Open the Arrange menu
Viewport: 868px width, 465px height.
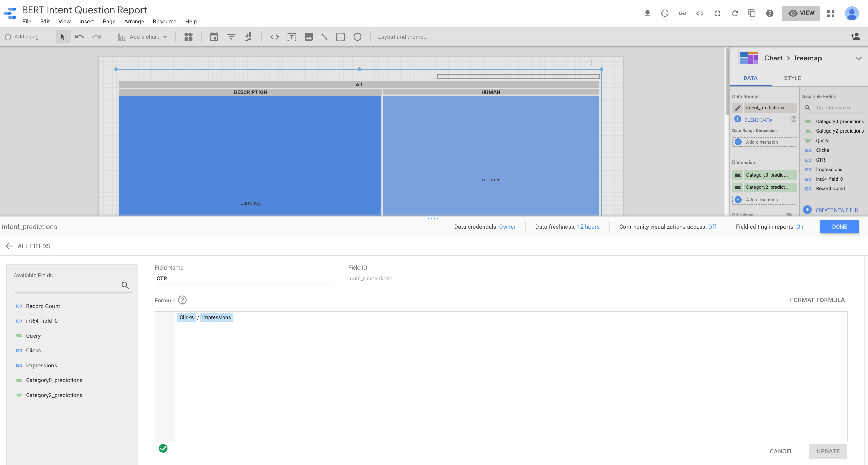[134, 21]
